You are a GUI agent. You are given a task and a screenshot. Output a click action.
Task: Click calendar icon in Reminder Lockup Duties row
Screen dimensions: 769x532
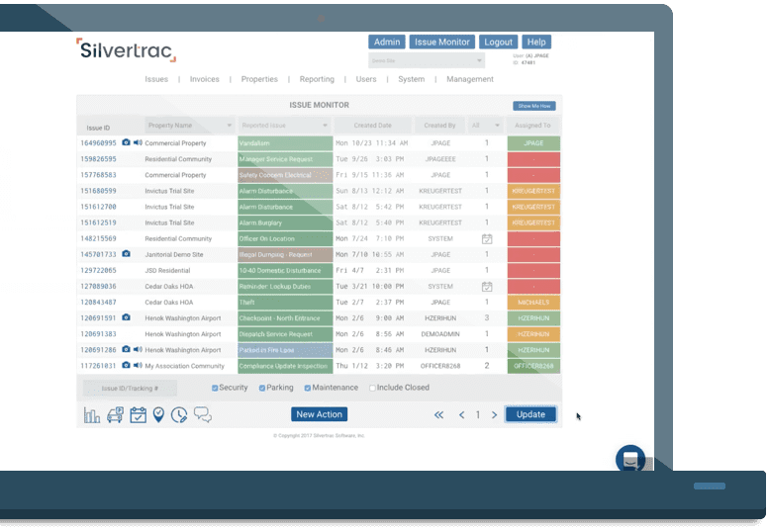(x=487, y=286)
